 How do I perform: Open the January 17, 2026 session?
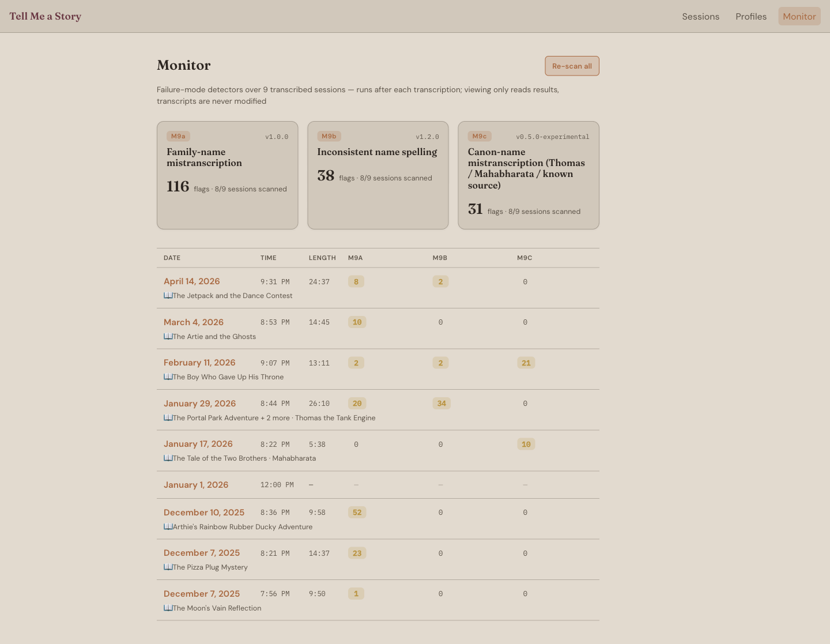pyautogui.click(x=198, y=444)
